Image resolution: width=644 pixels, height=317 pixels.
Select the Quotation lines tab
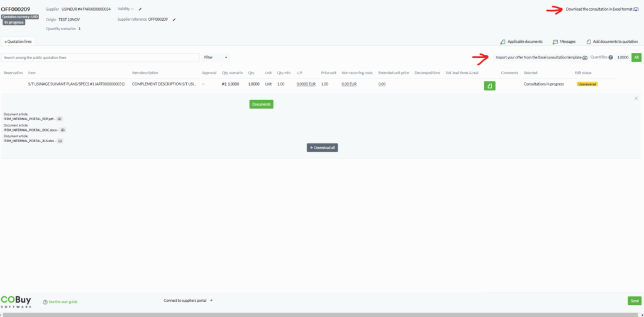pyautogui.click(x=19, y=42)
